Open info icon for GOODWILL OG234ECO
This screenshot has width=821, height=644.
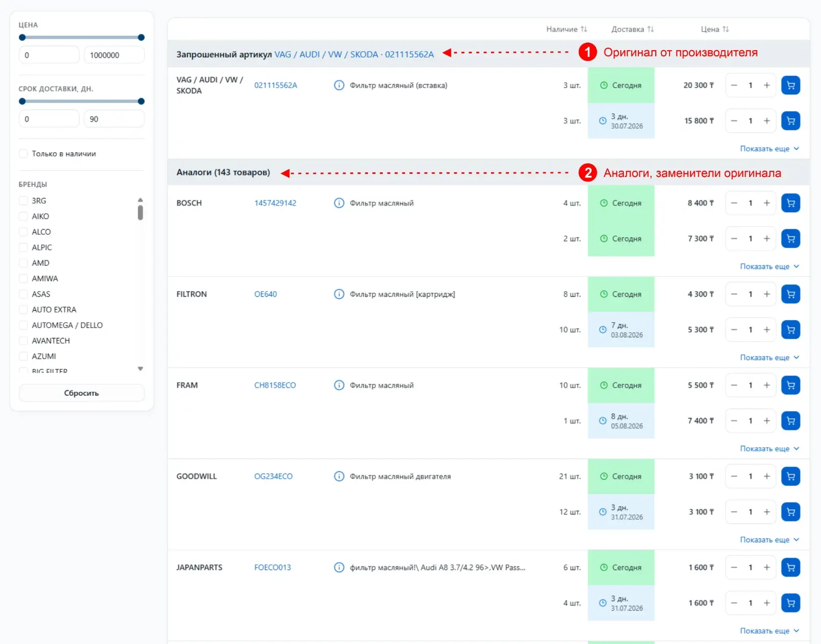339,476
